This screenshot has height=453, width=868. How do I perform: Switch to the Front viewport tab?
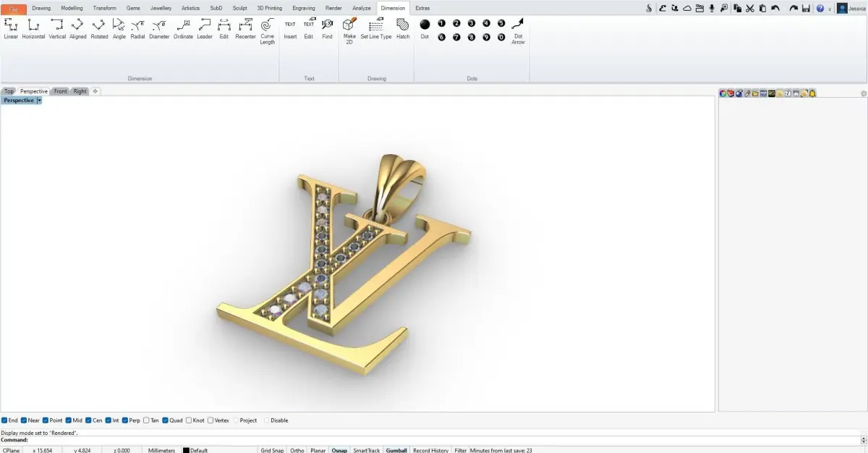click(61, 91)
